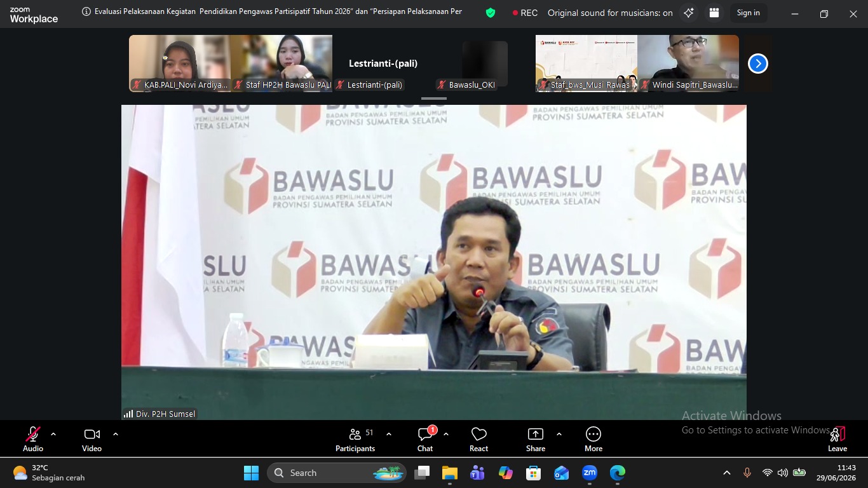Open the AI Companion sparkle icon
The height and width of the screenshot is (488, 868).
click(x=689, y=13)
